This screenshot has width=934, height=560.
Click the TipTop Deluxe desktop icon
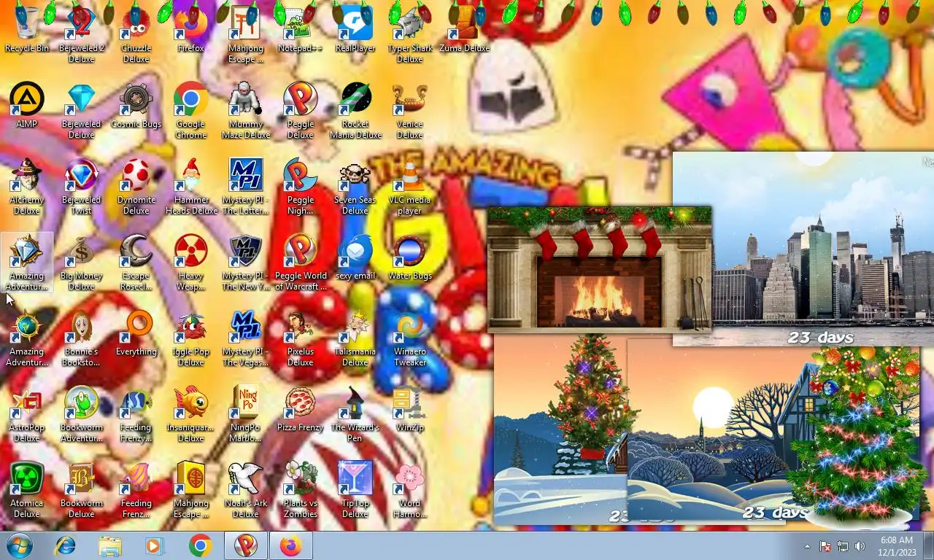click(355, 490)
